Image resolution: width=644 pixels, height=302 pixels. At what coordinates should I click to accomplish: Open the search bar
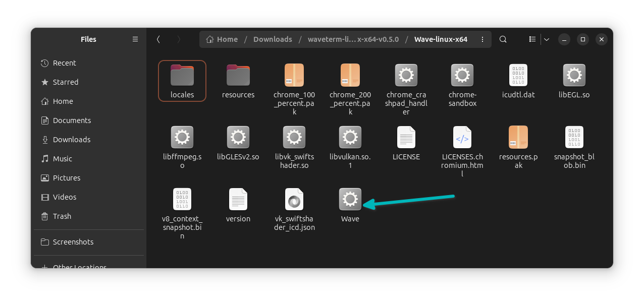coord(503,39)
